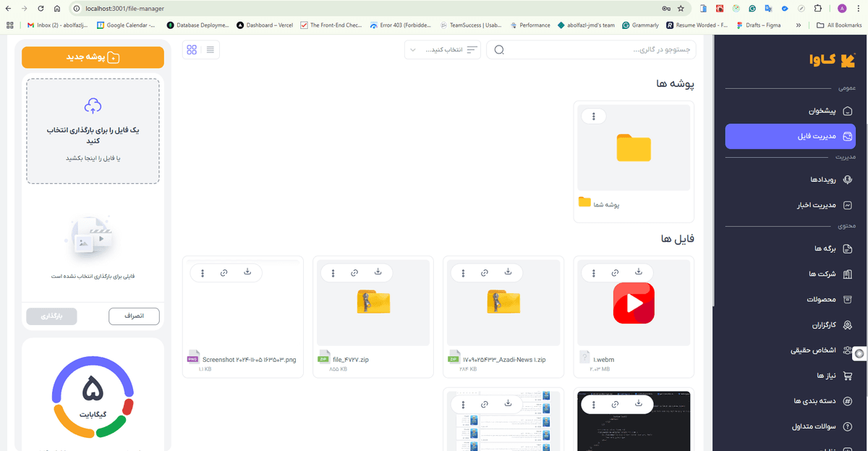Open the Drafts – Figma bookmark

coord(759,25)
